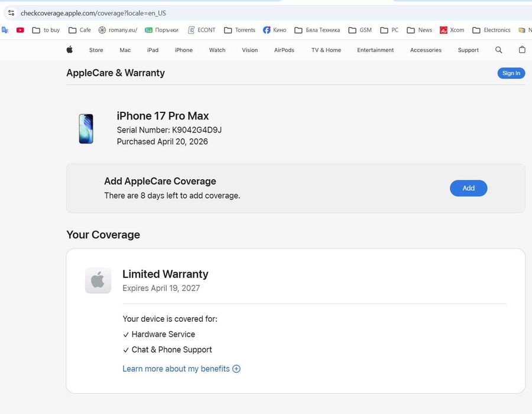
Task: Click the Limited Warranty title
Action: click(x=166, y=274)
